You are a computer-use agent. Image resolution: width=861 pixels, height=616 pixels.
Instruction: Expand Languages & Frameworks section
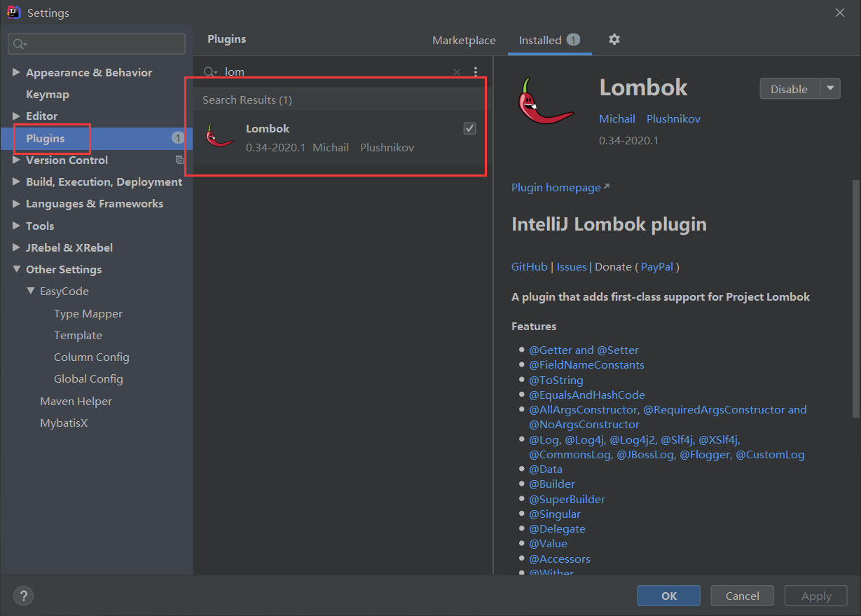16,203
